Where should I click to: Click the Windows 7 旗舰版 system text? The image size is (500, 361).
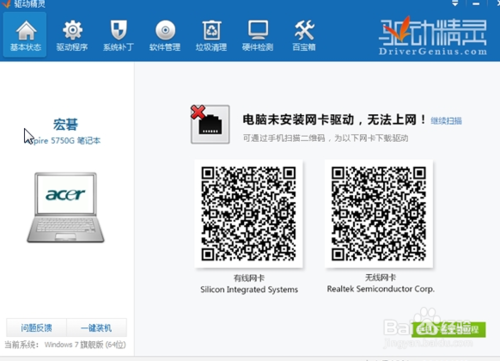[85, 344]
